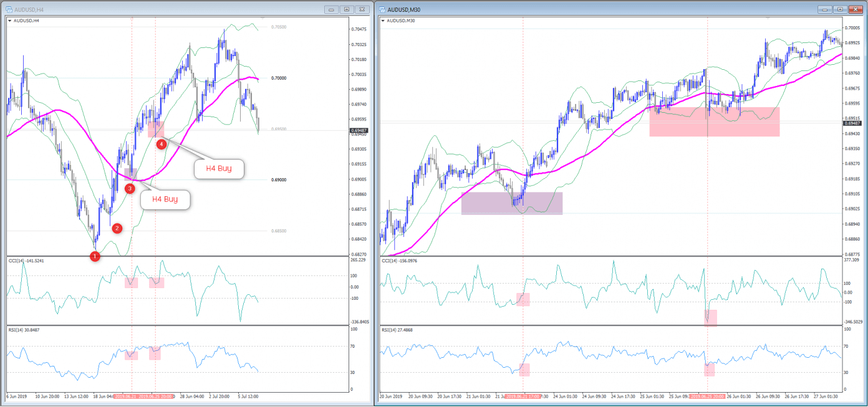Select the upper H4 Buy callout label
Screen dimensions: 868x407
pyautogui.click(x=218, y=168)
